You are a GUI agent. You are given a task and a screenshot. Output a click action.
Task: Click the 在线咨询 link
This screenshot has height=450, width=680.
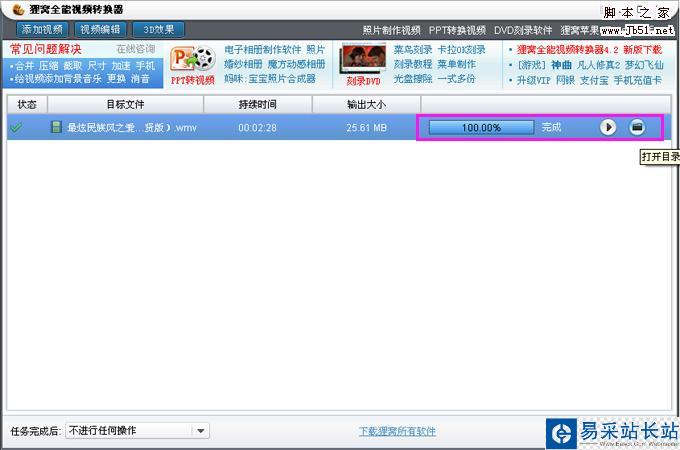(136, 49)
